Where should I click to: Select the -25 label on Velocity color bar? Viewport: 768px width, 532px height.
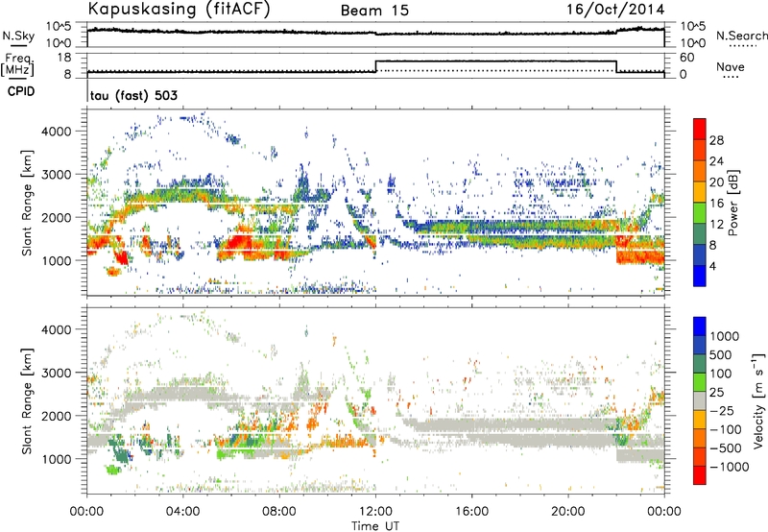pos(722,410)
